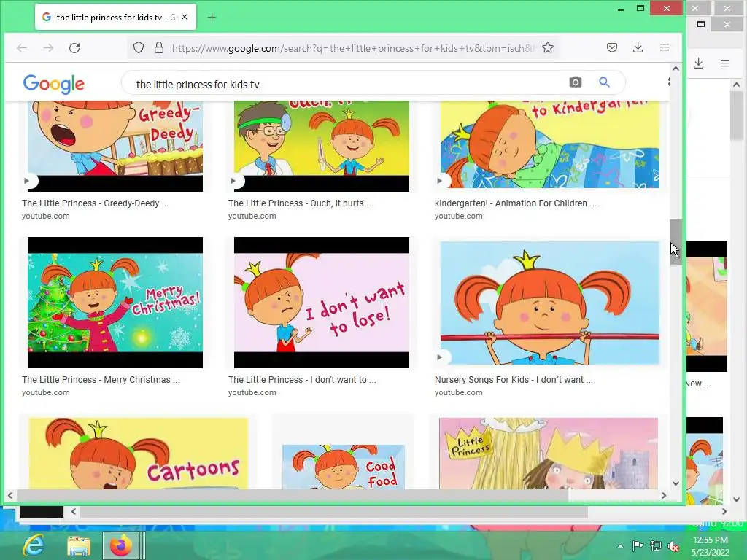747x560 pixels.
Task: Launch Internet Explorer from the taskbar
Action: (34, 545)
